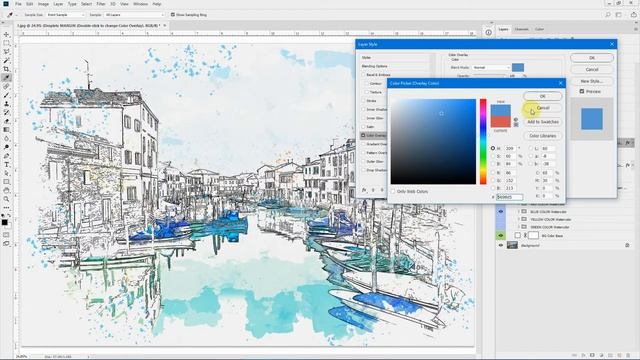Select the Pen tool
640x360 pixels.
(6, 156)
